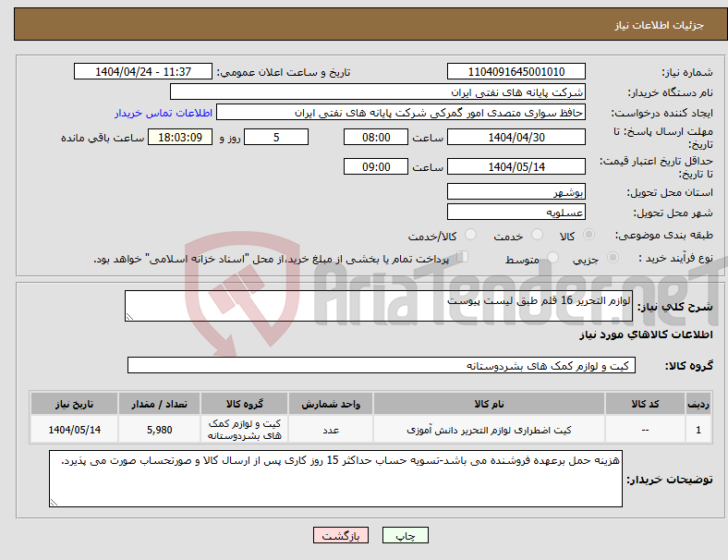Viewport: 728px width, 560px height.
Task: Click the نام کالا column header
Action: [489, 404]
